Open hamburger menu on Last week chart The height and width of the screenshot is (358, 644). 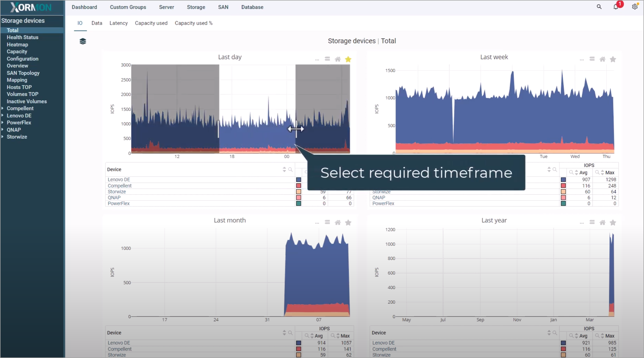592,59
